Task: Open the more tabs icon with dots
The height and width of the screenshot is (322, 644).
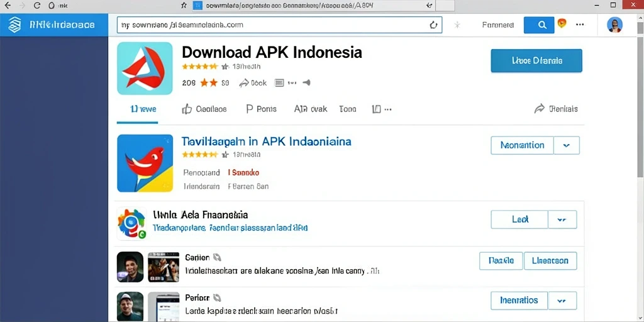Action: coord(382,109)
